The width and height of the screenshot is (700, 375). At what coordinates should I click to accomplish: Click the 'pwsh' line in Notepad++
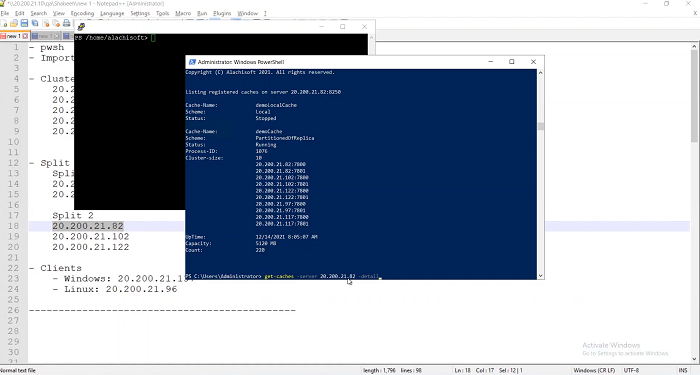(x=52, y=47)
